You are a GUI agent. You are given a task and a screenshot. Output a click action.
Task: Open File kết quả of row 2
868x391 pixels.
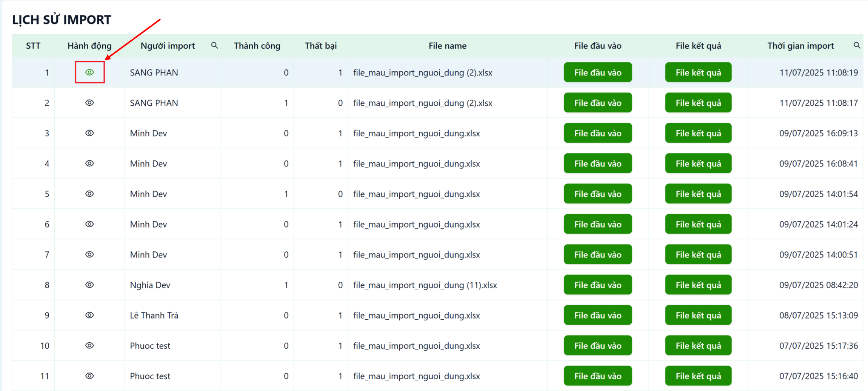click(x=698, y=103)
